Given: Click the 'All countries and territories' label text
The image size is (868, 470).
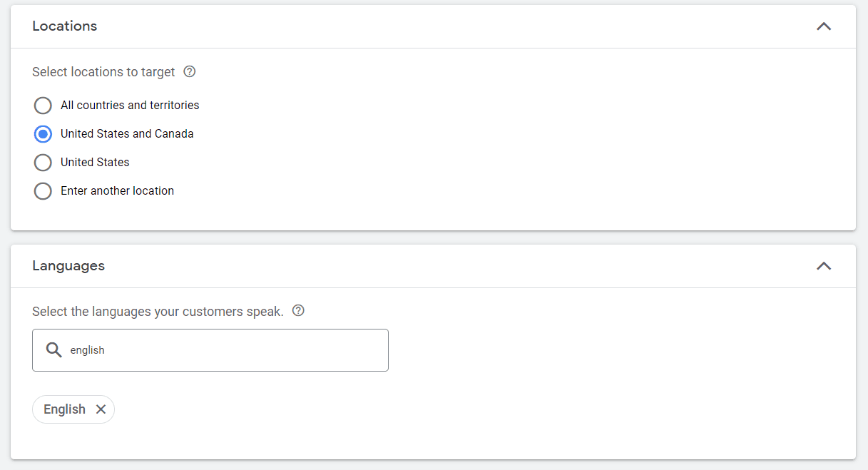Looking at the screenshot, I should pos(130,106).
